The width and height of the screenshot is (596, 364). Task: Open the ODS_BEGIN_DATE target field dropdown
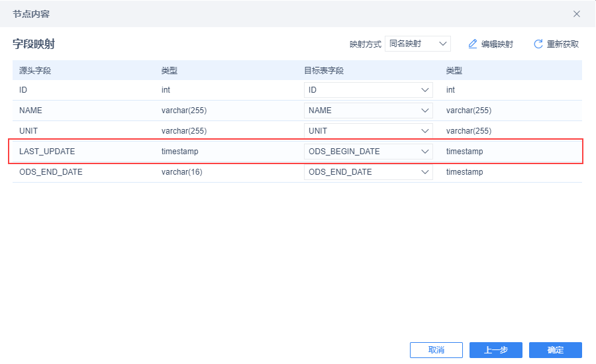(x=368, y=152)
